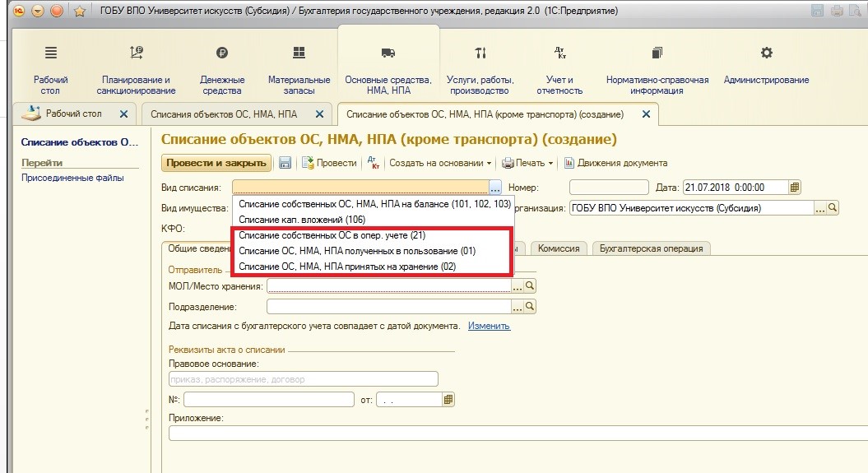Screen dimensions: 868x473
Task: Open selection button for Подразделение field
Action: point(518,306)
